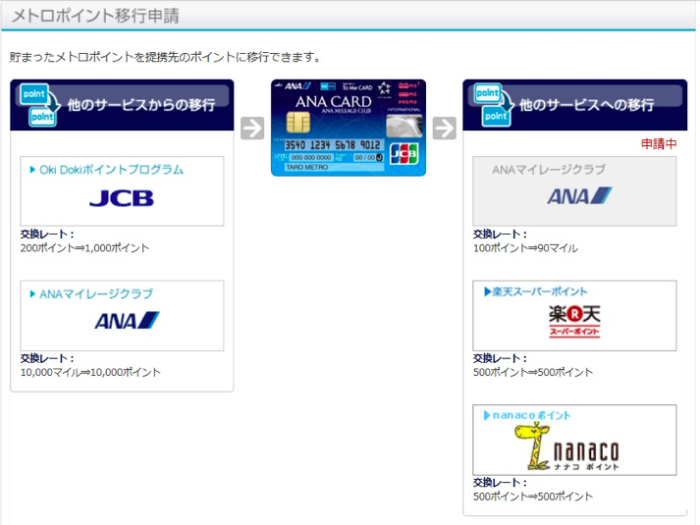Click the 他のサービスからの移行 header text
This screenshot has width=700, height=525.
click(141, 105)
